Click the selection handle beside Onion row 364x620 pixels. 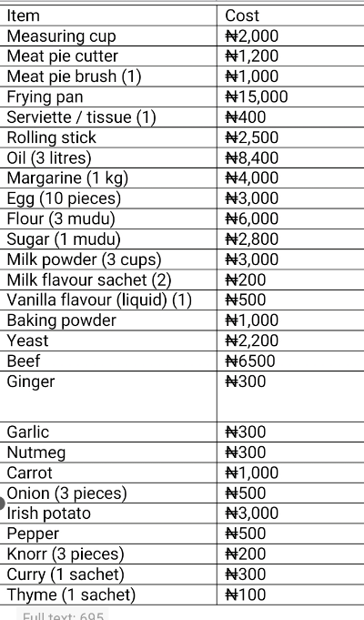coord(2,503)
